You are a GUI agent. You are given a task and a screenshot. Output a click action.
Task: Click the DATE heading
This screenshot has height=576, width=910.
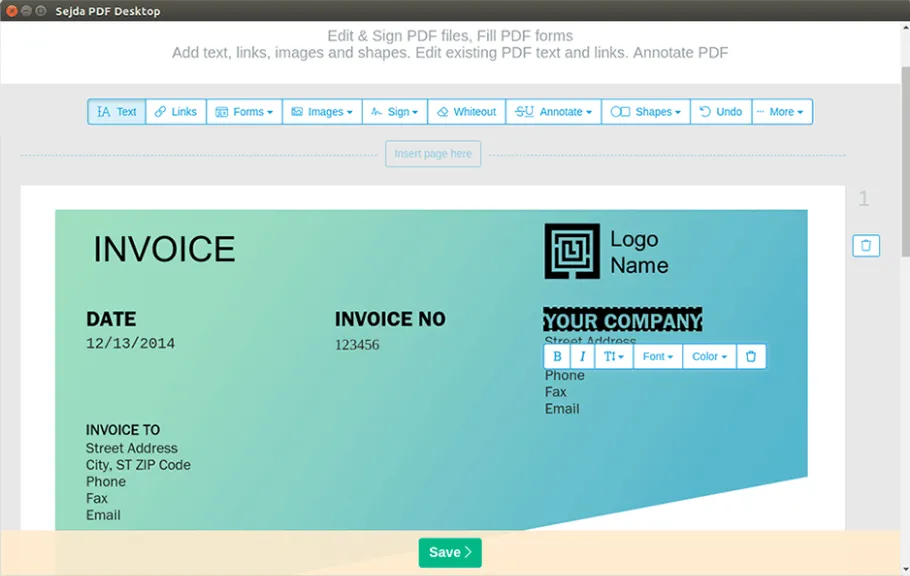tap(111, 319)
